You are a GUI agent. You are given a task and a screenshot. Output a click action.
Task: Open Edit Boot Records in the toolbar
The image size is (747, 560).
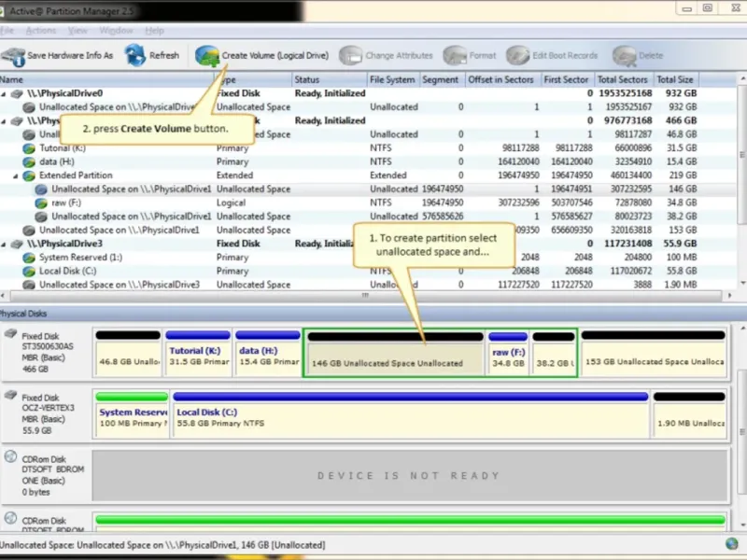(x=552, y=56)
